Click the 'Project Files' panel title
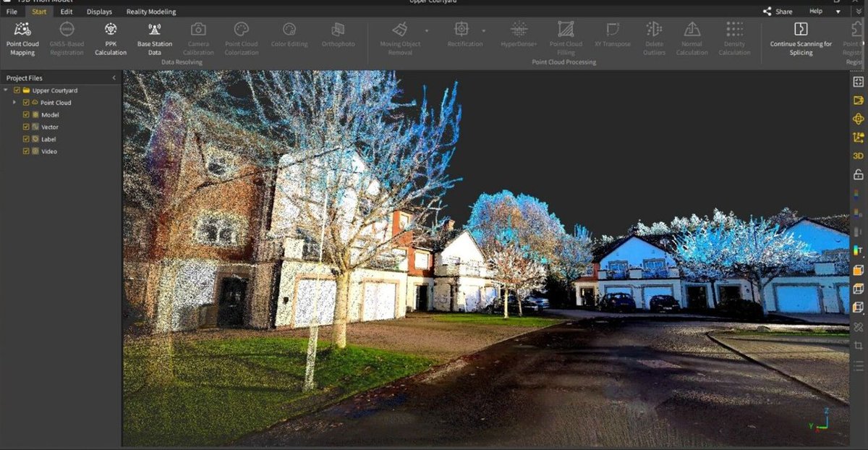Viewport: 868px width, 450px height. [24, 78]
